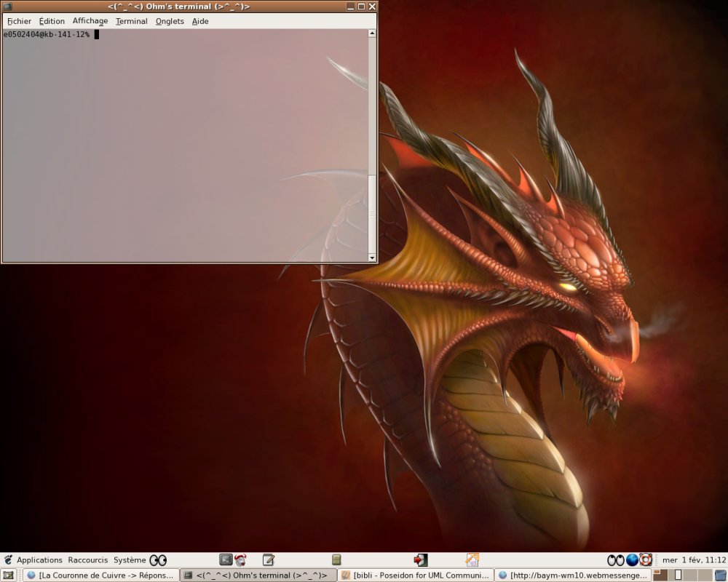Click the terminal scrollbar down arrow

(x=372, y=258)
